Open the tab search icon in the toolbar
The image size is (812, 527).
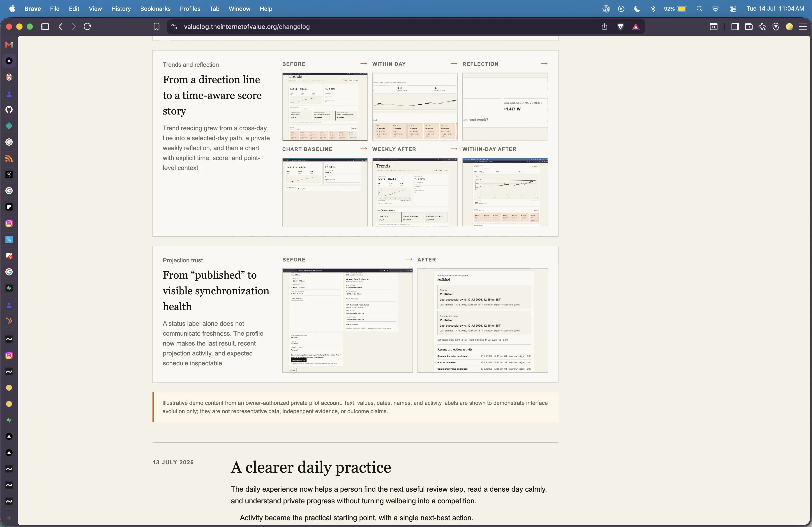click(714, 27)
